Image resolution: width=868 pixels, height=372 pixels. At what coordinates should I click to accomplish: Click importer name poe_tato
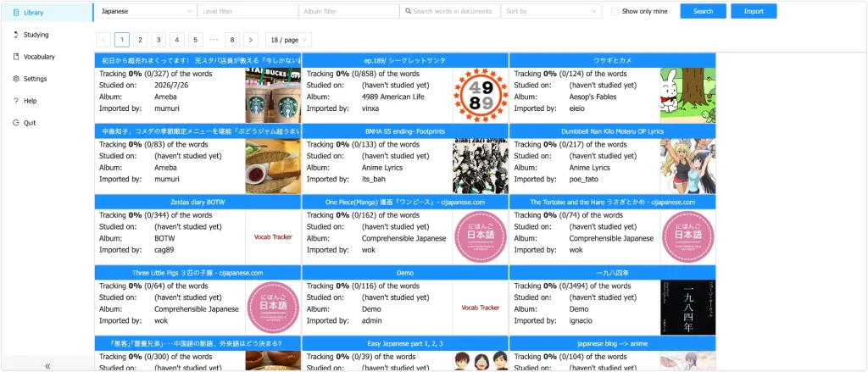pos(583,180)
